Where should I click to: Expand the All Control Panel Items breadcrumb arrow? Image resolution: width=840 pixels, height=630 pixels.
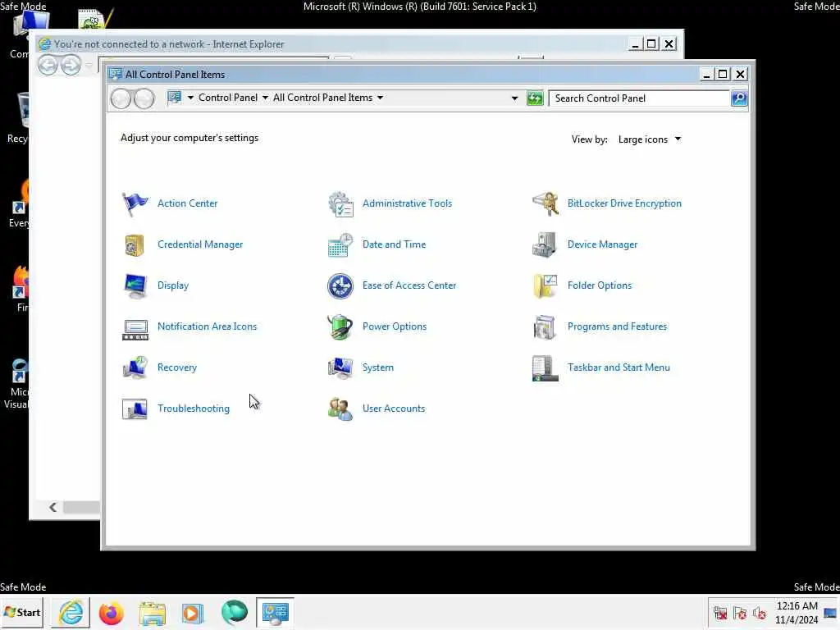pos(381,98)
